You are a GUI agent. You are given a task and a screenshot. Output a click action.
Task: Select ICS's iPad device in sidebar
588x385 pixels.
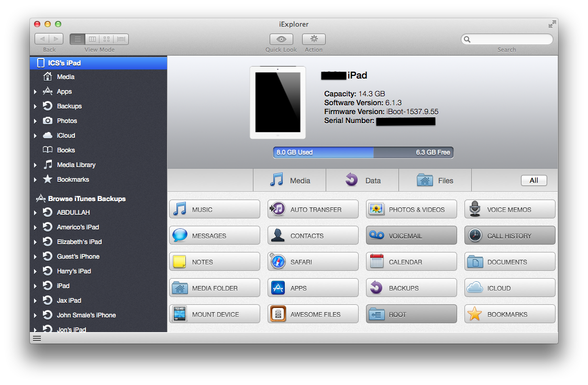point(98,63)
